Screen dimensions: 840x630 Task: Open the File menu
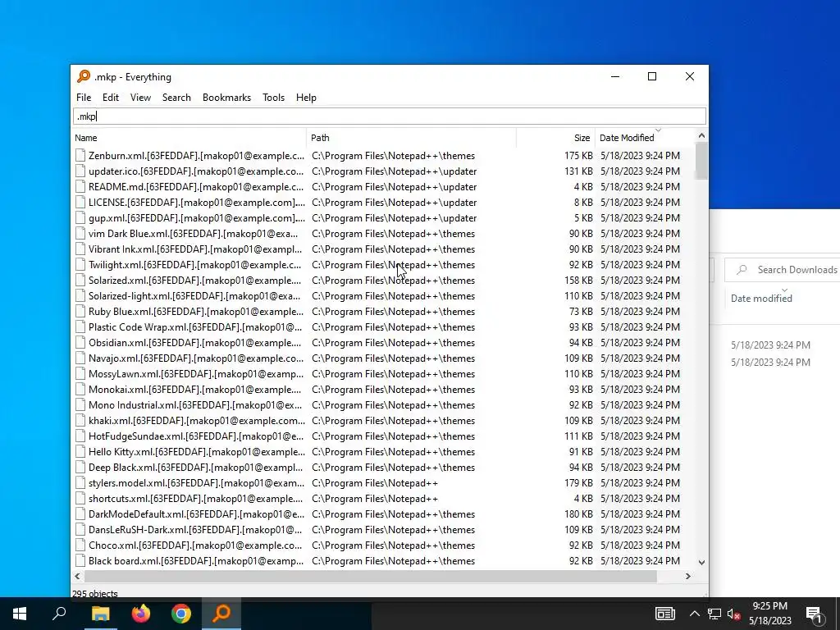point(84,98)
